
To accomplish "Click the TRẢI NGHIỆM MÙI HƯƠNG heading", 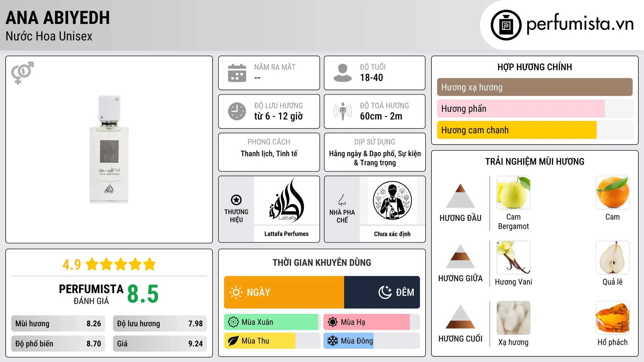I will pos(535,162).
